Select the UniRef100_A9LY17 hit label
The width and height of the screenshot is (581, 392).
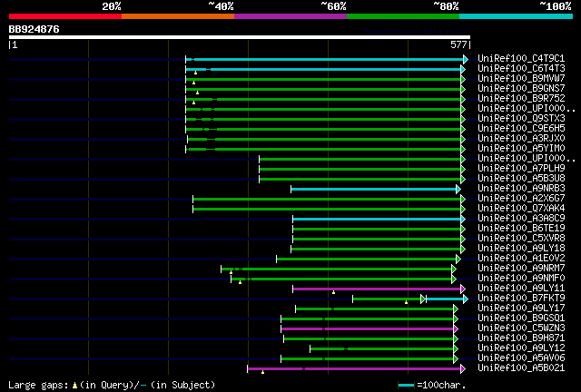[x=521, y=309]
